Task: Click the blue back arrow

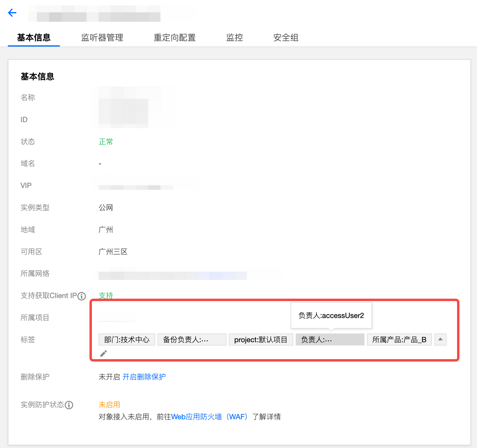Action: (12, 13)
